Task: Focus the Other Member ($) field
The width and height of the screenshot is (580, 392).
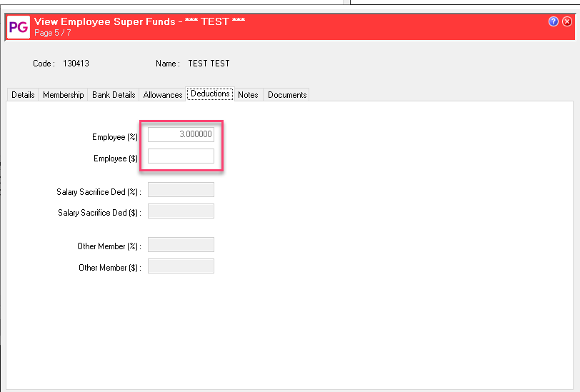Action: [x=181, y=266]
